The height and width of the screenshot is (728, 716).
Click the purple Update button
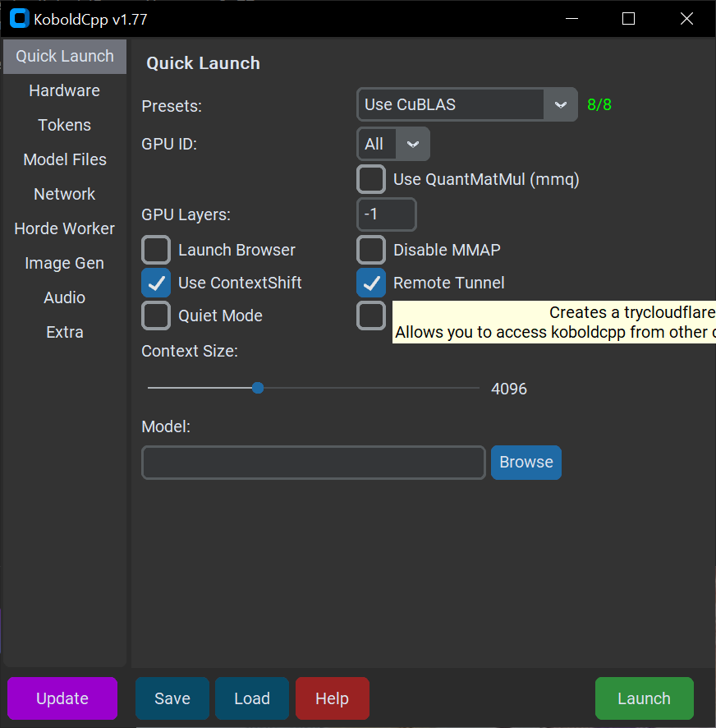pyautogui.click(x=62, y=698)
